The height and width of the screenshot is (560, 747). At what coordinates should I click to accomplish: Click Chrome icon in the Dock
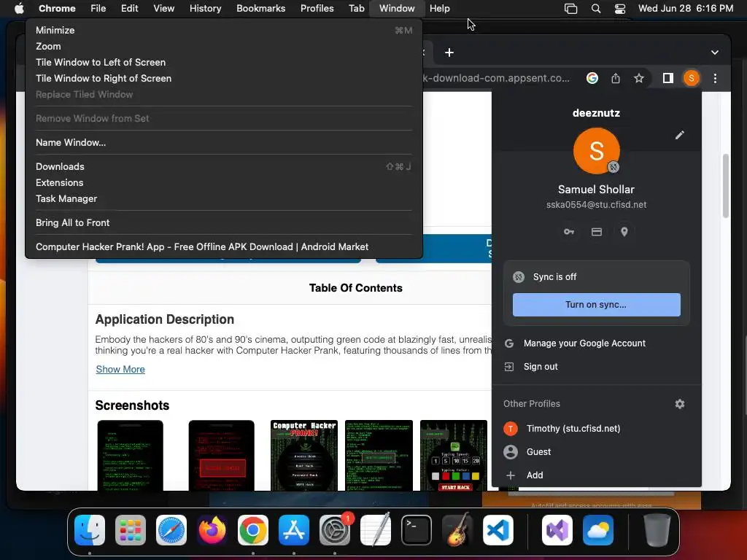click(x=253, y=530)
